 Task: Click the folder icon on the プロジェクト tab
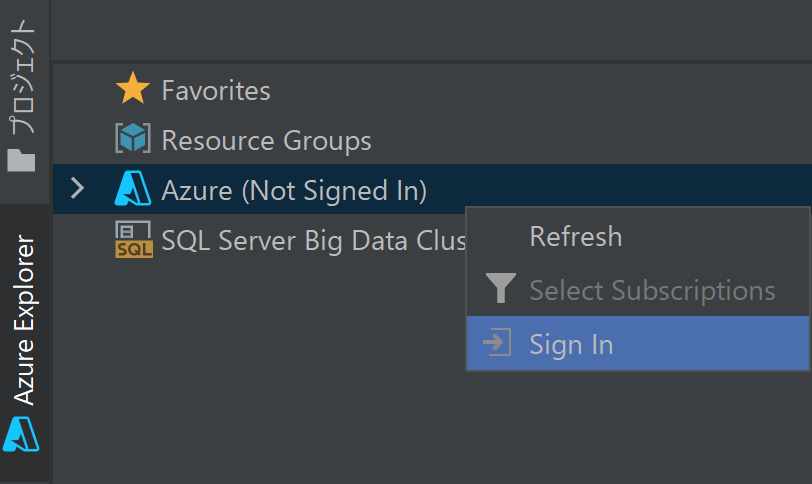pos(21,160)
